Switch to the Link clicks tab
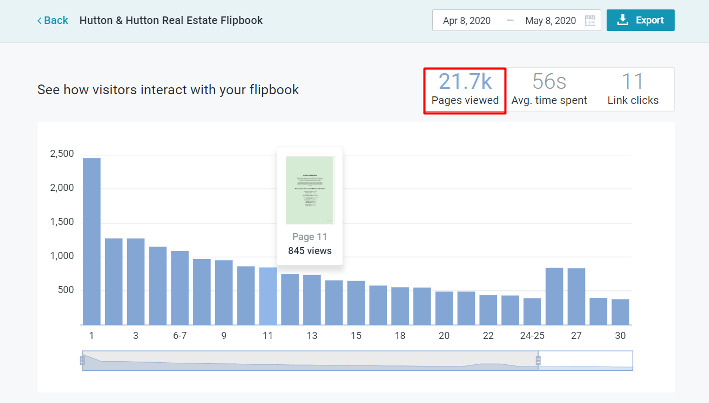This screenshot has height=403, width=709. [x=633, y=90]
